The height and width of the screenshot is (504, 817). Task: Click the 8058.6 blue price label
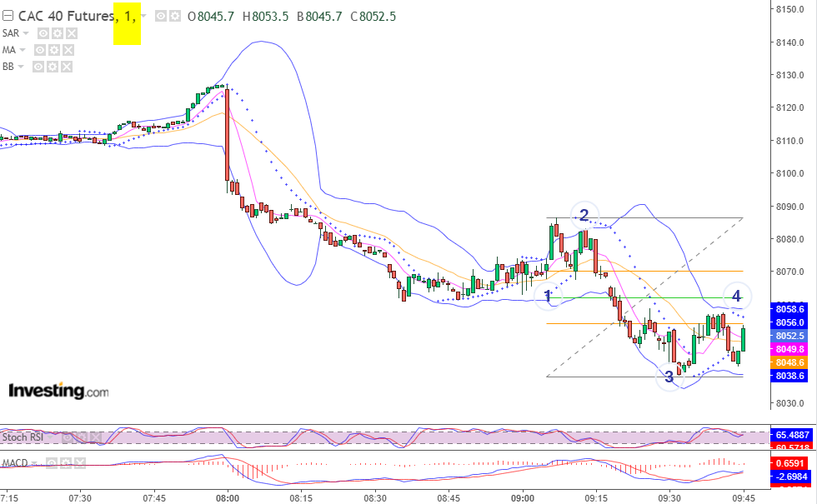click(x=790, y=309)
